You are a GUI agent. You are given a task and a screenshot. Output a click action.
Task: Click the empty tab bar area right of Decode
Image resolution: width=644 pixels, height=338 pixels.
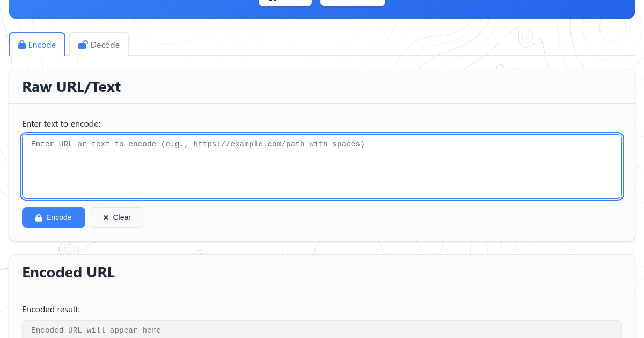376,45
